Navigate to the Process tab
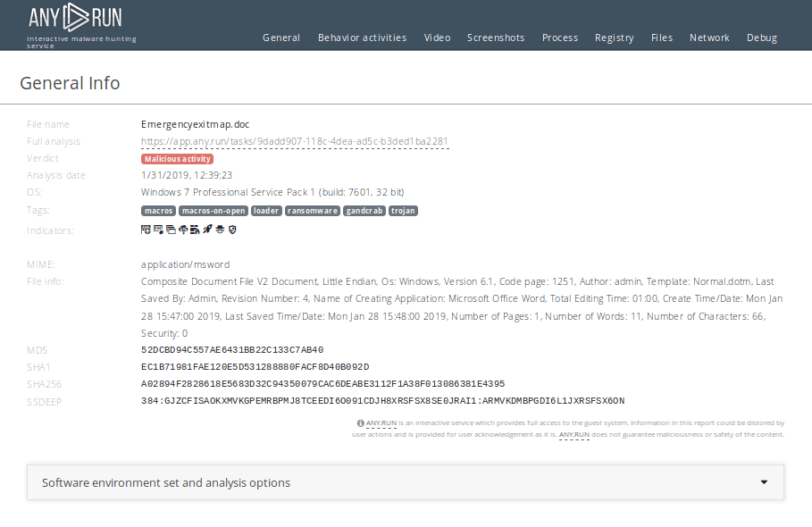This screenshot has height=527, width=812. [x=560, y=38]
